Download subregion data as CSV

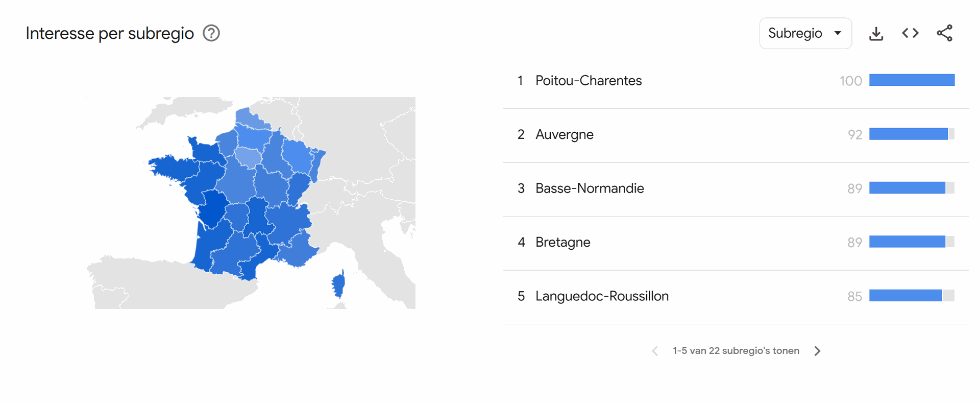pos(876,34)
